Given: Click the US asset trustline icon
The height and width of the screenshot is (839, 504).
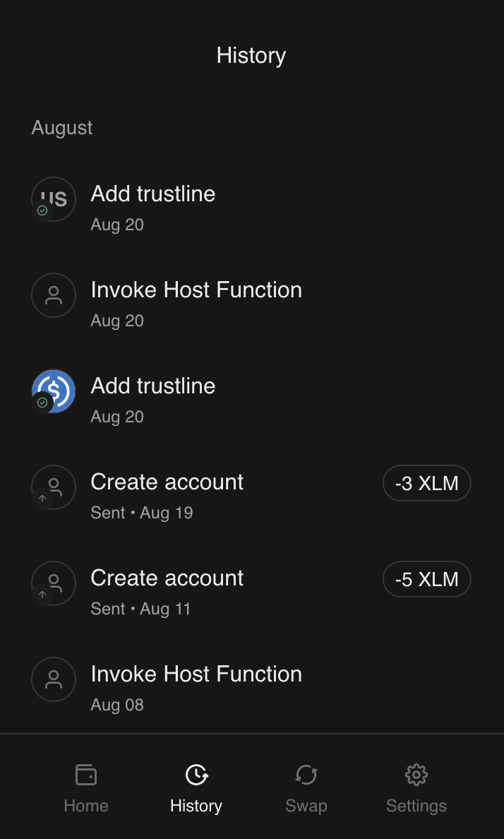Looking at the screenshot, I should click(x=54, y=199).
